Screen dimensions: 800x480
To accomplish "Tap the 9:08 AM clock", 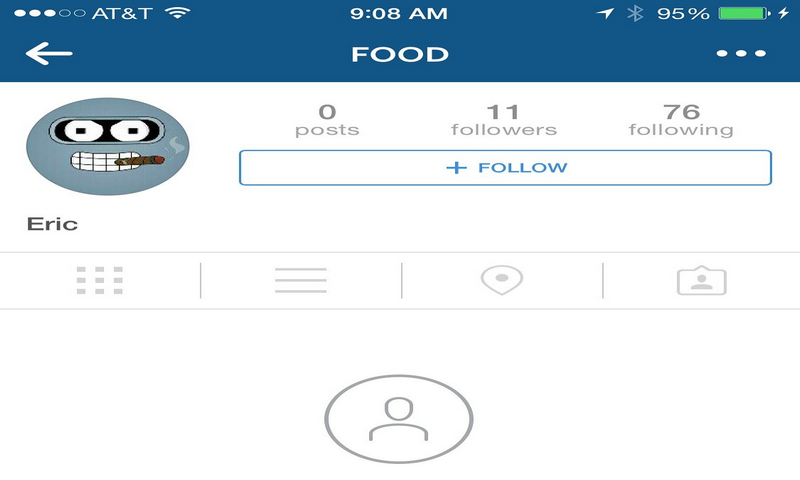I will (x=399, y=13).
